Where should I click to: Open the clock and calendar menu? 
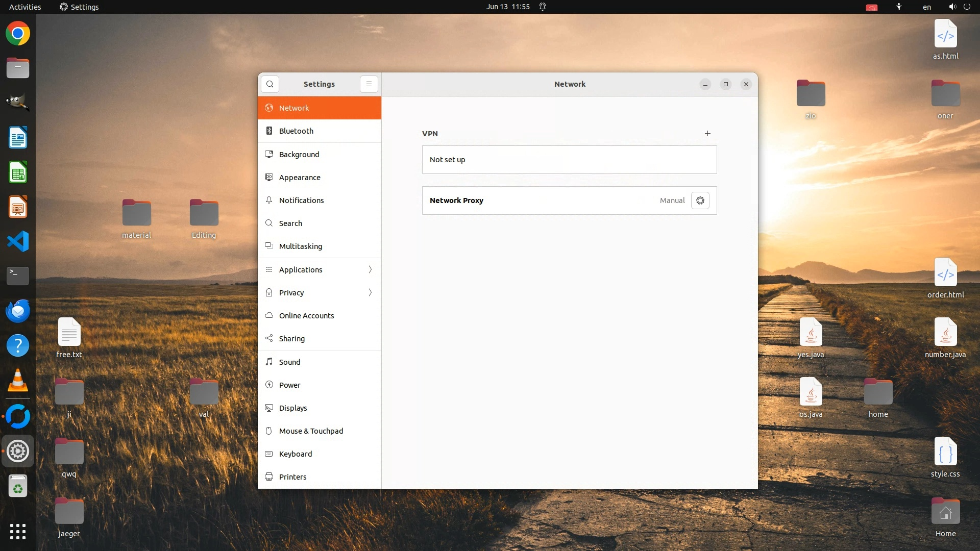(x=507, y=7)
